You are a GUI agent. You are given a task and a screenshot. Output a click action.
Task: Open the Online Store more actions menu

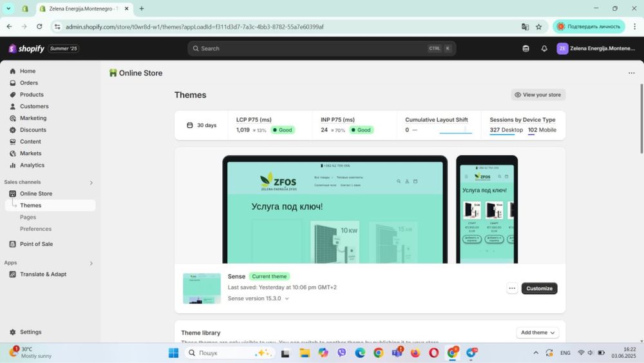pos(631,73)
